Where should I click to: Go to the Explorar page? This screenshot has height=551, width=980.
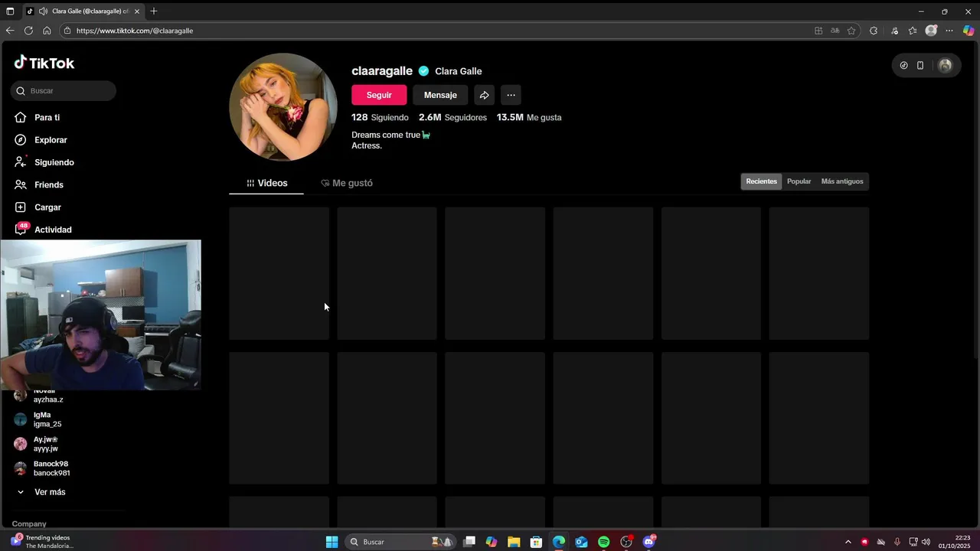click(41, 140)
